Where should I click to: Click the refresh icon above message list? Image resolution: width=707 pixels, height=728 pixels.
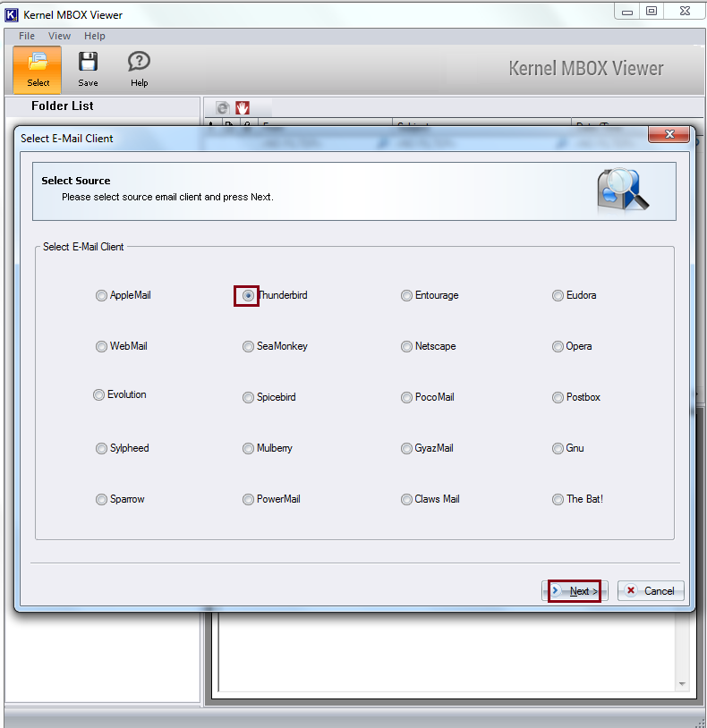pyautogui.click(x=223, y=108)
